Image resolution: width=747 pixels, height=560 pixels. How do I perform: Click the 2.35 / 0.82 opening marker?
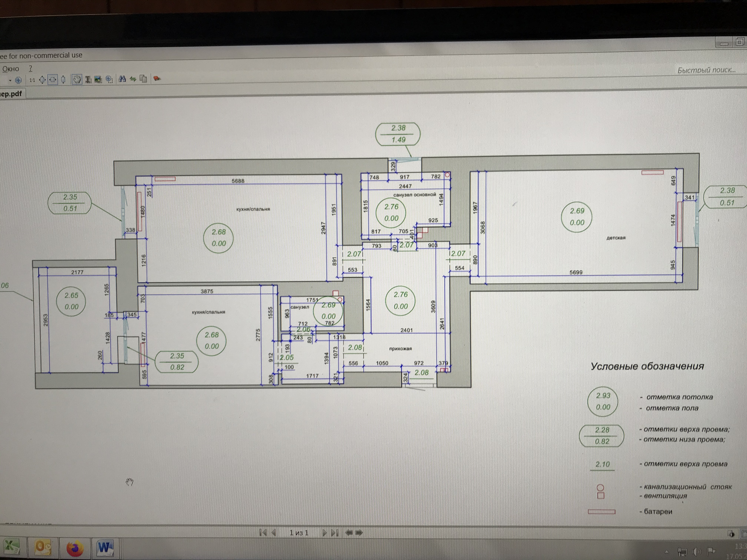[177, 361]
